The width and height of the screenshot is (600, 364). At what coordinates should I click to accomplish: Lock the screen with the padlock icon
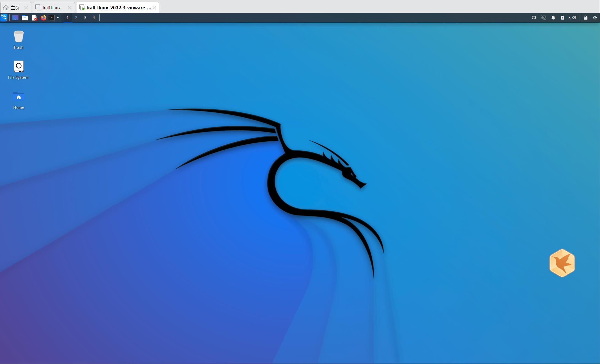[x=586, y=18]
